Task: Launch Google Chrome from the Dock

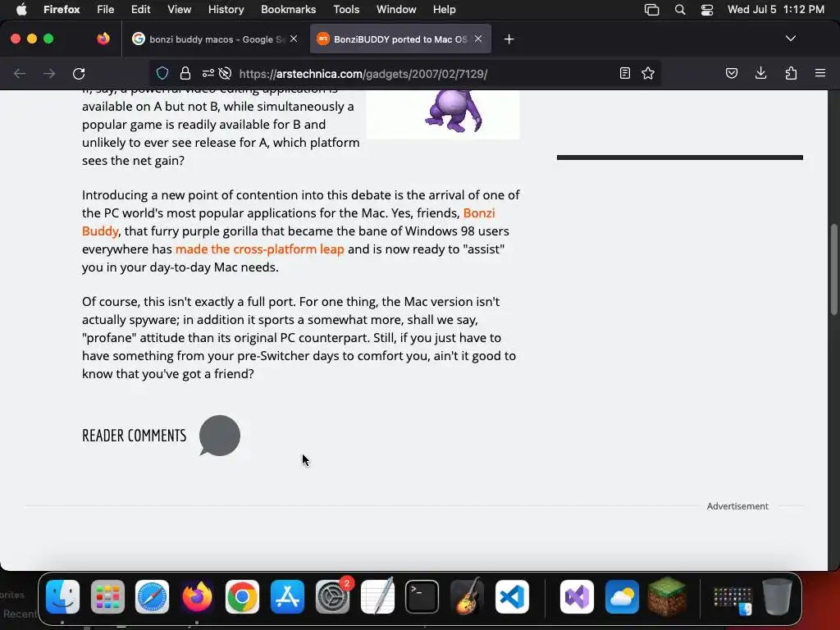Action: click(x=242, y=597)
